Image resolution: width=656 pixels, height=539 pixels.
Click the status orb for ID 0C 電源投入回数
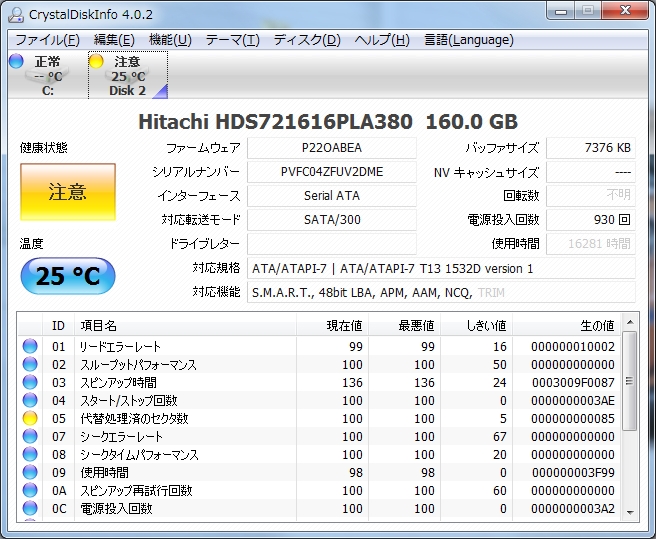30,508
